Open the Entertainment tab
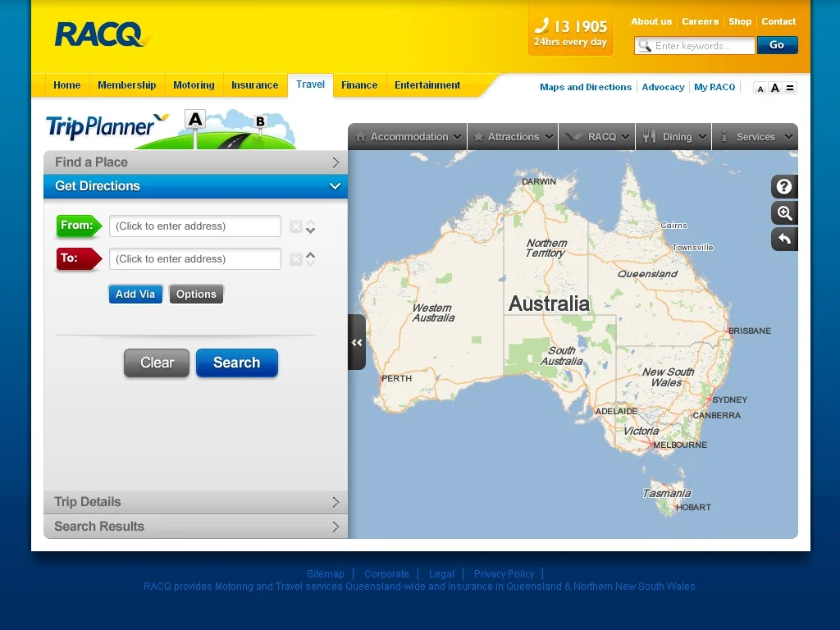The image size is (840, 630). tap(427, 85)
